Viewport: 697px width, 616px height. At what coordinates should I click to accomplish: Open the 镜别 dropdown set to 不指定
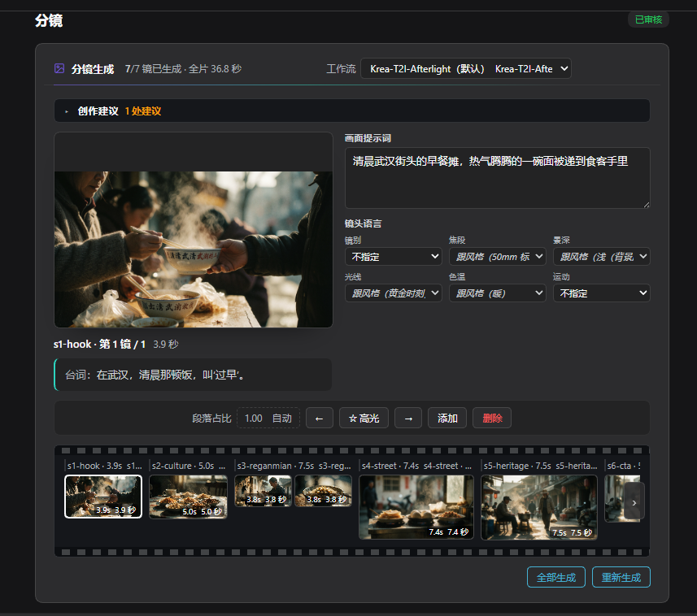tap(394, 256)
